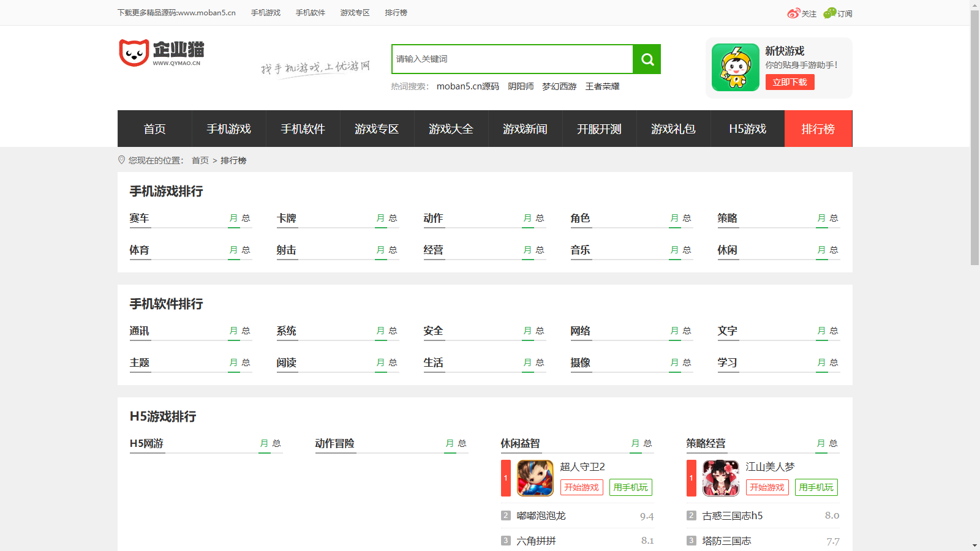This screenshot has height=551, width=980.
Task: Open the 手机游戏 navigation tab
Action: coord(228,129)
